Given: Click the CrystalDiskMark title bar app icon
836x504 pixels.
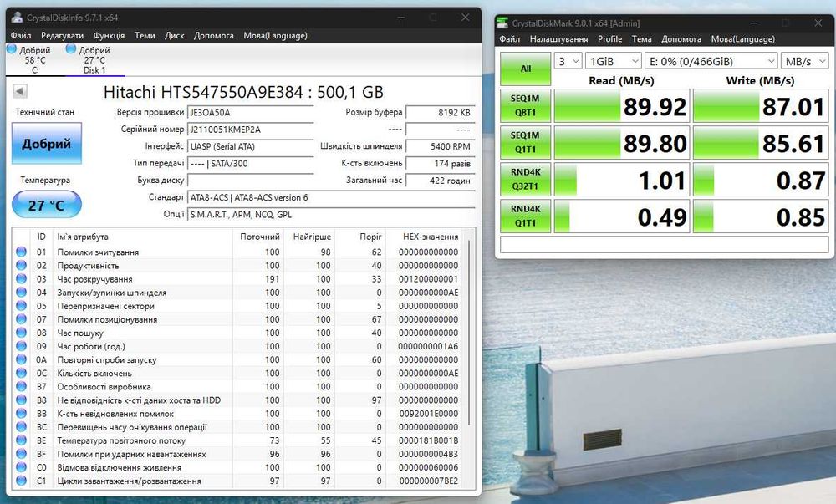Looking at the screenshot, I should coord(502,23).
